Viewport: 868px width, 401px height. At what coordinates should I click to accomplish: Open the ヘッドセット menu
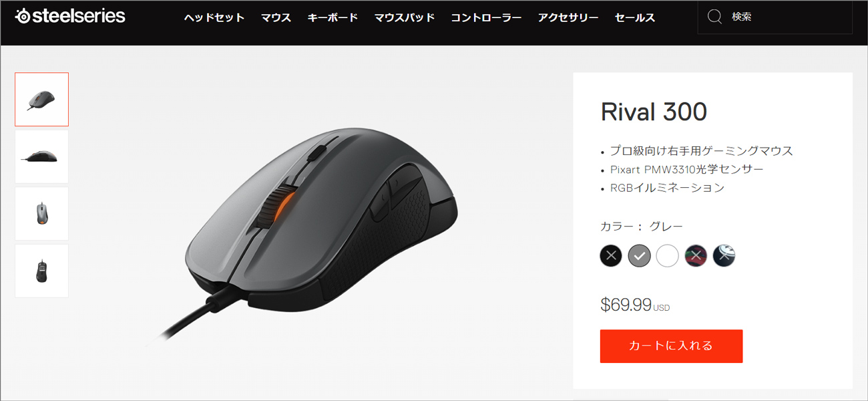214,17
